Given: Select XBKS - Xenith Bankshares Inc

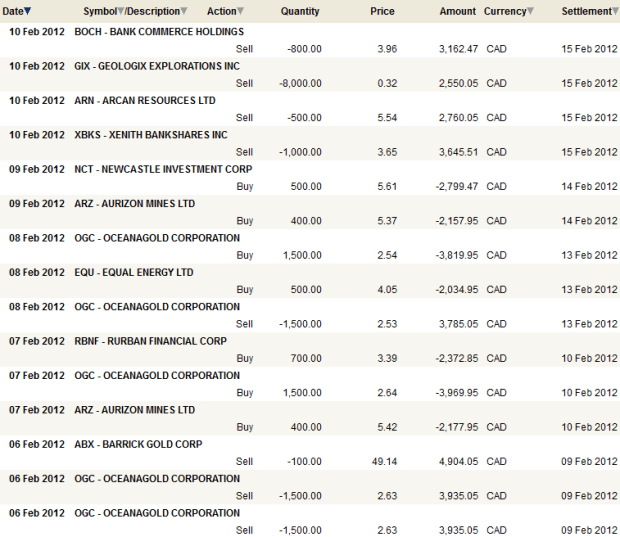Looking at the screenshot, I should click(x=151, y=135).
